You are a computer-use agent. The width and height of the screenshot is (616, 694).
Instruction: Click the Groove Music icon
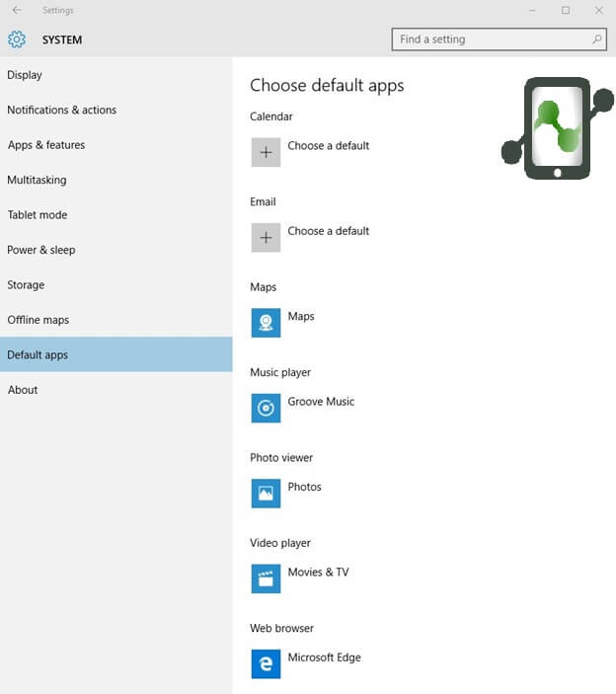pos(266,408)
